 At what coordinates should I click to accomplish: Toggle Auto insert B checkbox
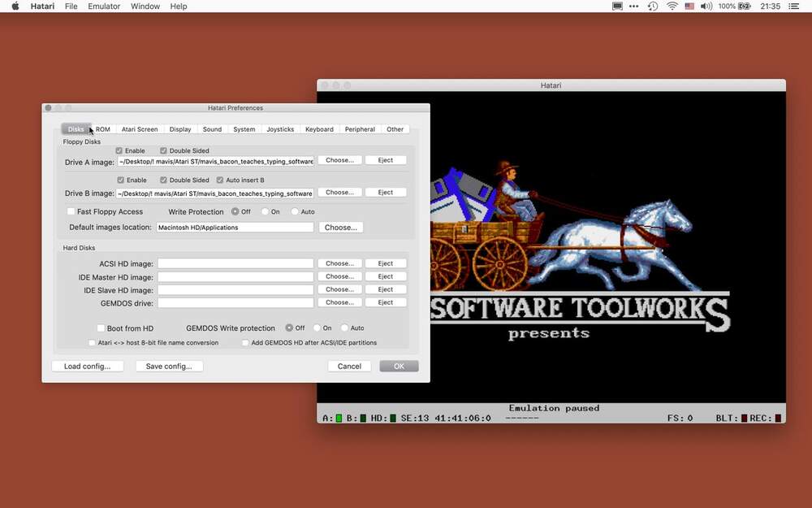(x=219, y=180)
